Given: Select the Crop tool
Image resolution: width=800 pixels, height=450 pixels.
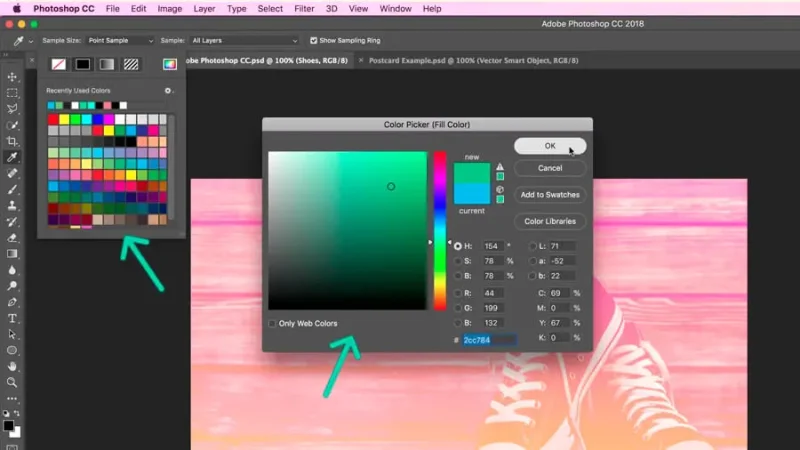Looking at the screenshot, I should pyautogui.click(x=12, y=141).
